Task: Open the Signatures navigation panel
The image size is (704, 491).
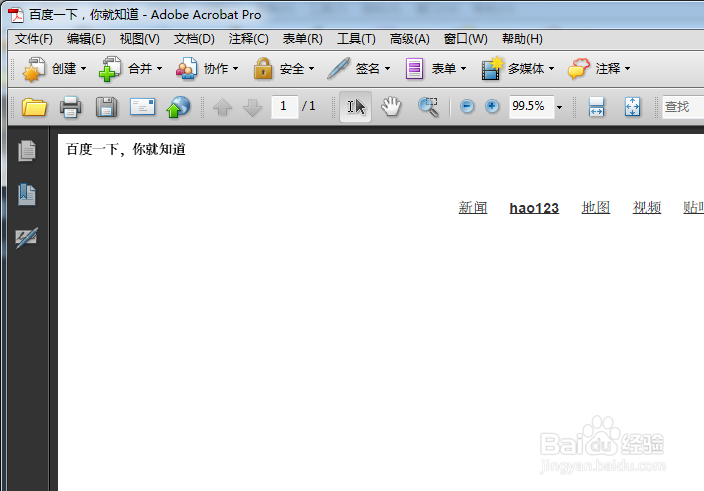Action: [26, 237]
